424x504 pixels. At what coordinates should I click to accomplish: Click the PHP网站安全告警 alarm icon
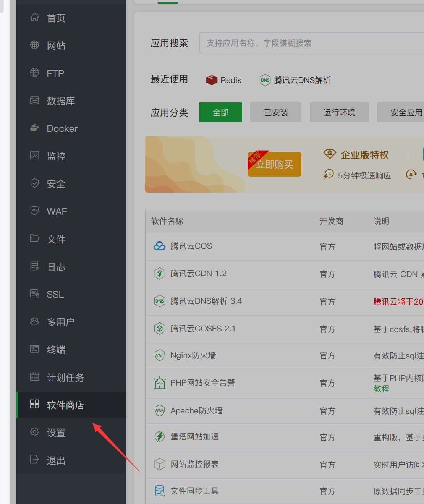click(x=160, y=383)
